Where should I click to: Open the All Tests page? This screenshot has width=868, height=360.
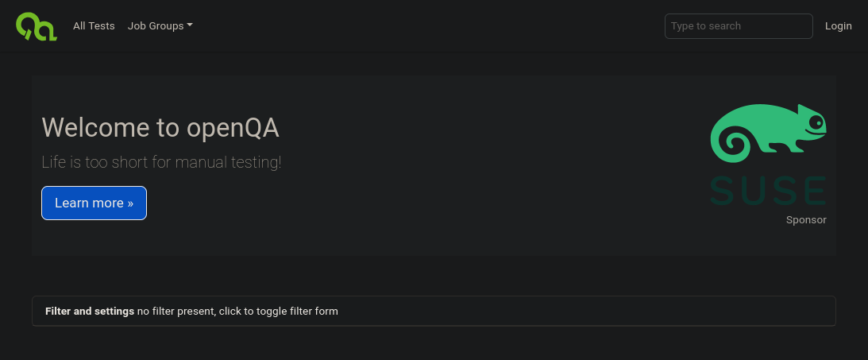pyautogui.click(x=94, y=25)
